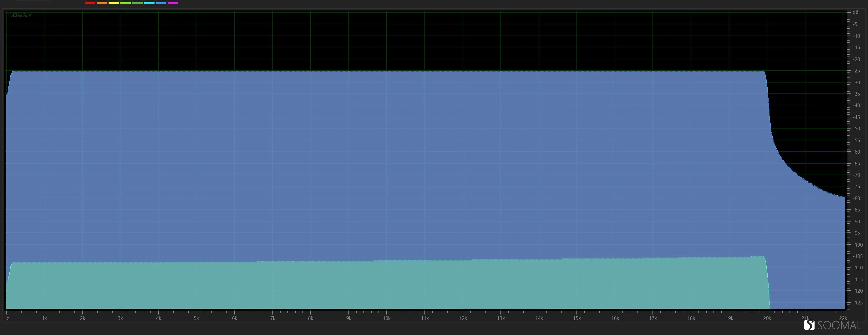Click the "-125" dB axis label
Screen dimensions: 868x335
click(x=858, y=303)
